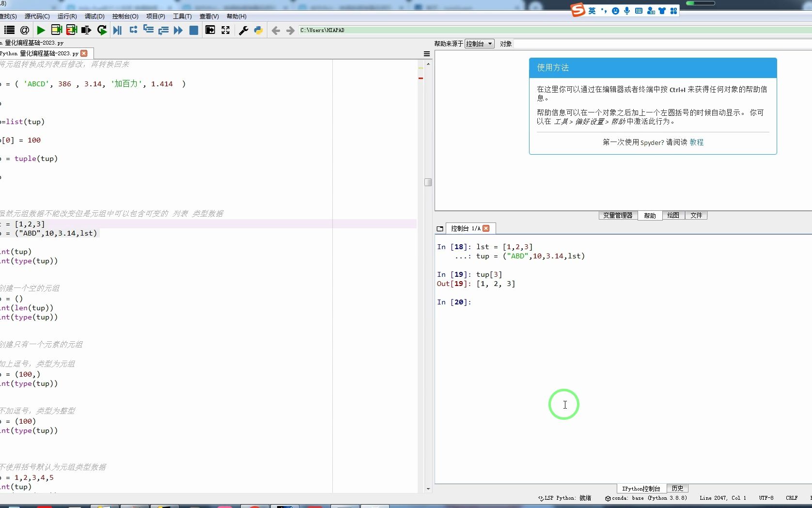Click the step return debugger icon
This screenshot has width=812, height=508.
[163, 30]
